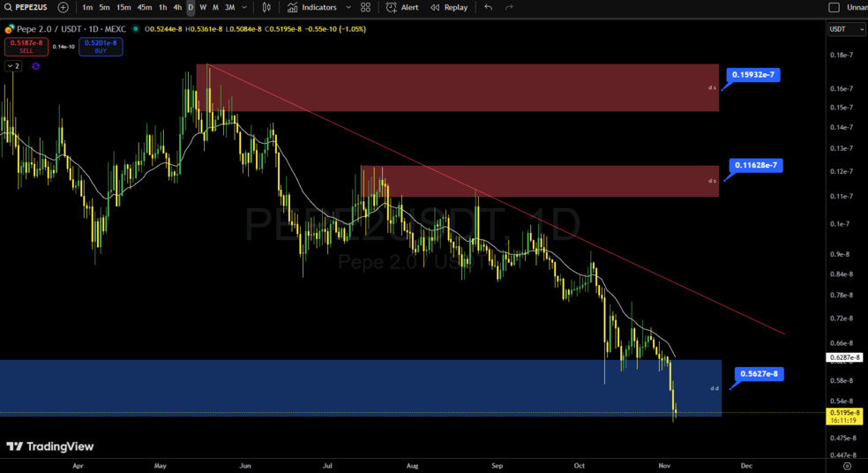Toggle the layout checkbox beside Unnamed
The width and height of the screenshot is (868, 473).
coord(834,7)
